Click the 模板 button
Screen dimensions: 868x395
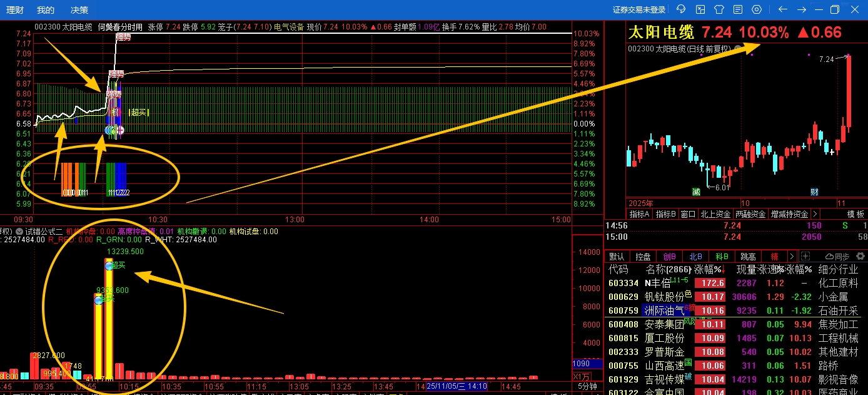pos(856,214)
